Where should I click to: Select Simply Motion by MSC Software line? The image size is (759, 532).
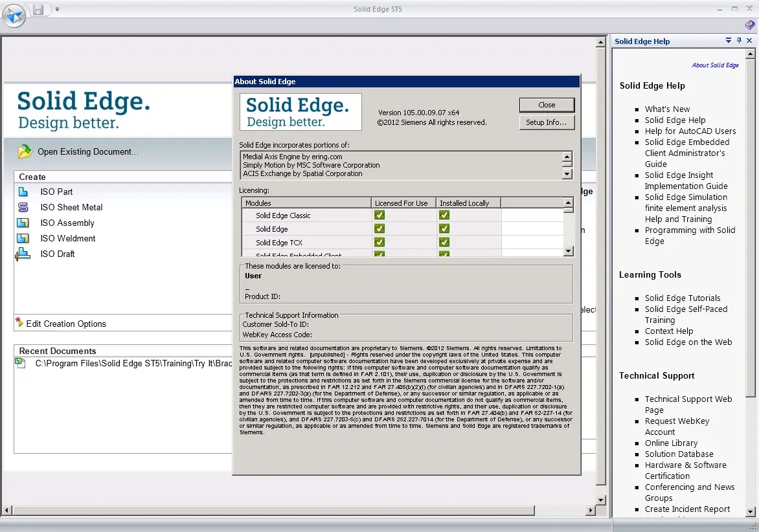[x=312, y=166]
